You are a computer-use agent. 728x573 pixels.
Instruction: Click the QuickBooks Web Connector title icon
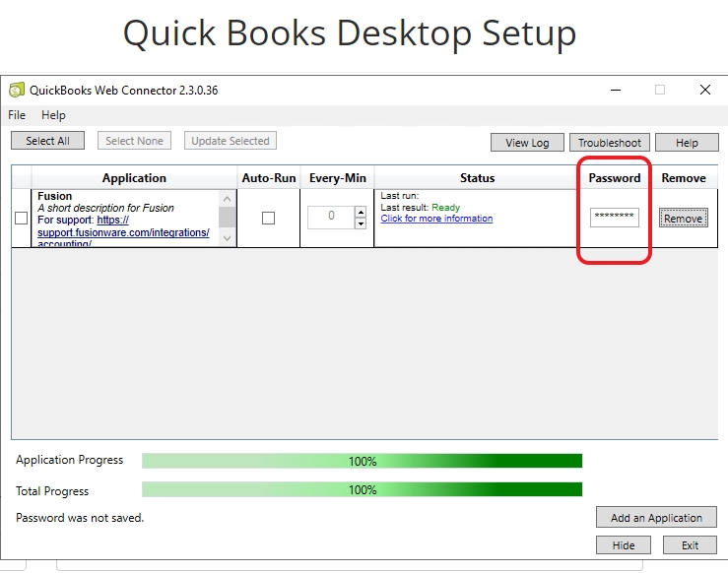16,90
